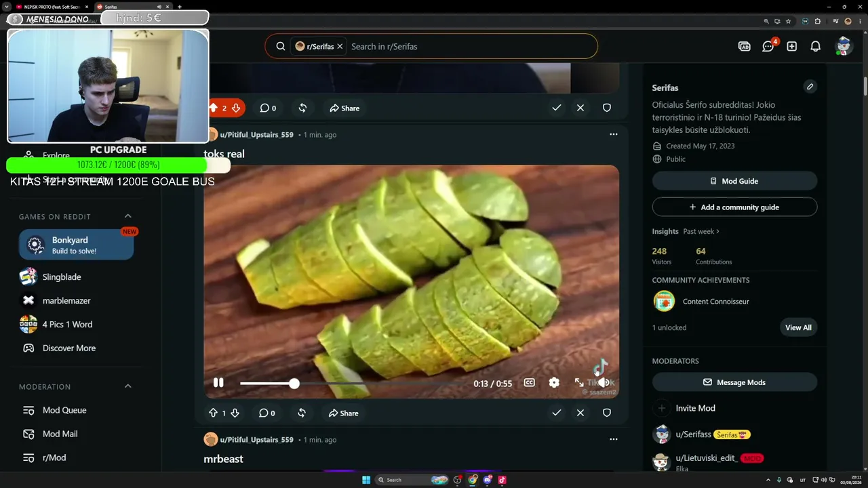Add a community guide
Viewport: 868px width, 488px height.
click(x=734, y=207)
